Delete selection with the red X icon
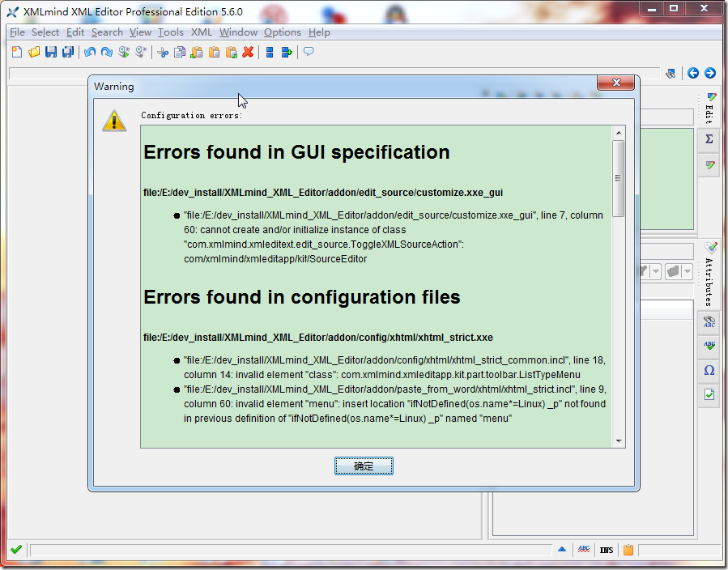 248,52
